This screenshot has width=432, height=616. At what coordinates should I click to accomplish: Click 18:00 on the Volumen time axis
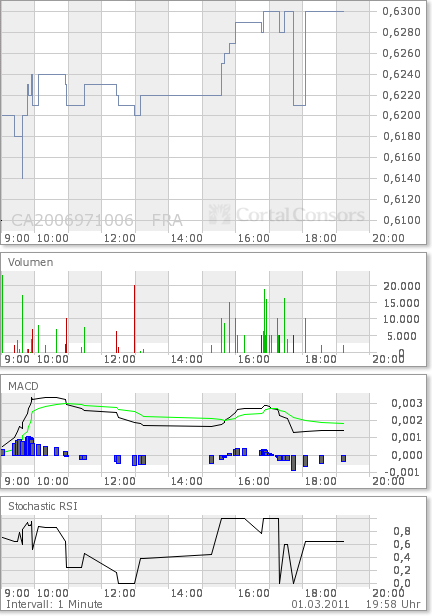(x=321, y=359)
